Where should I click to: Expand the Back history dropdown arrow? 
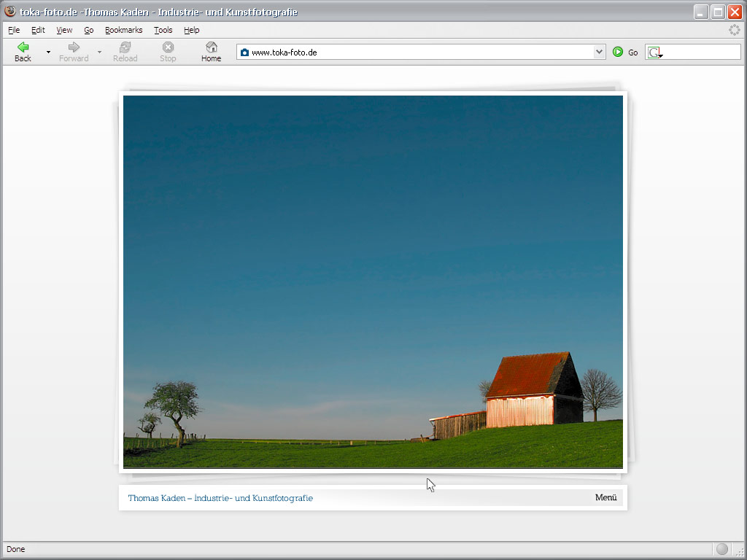pos(48,52)
